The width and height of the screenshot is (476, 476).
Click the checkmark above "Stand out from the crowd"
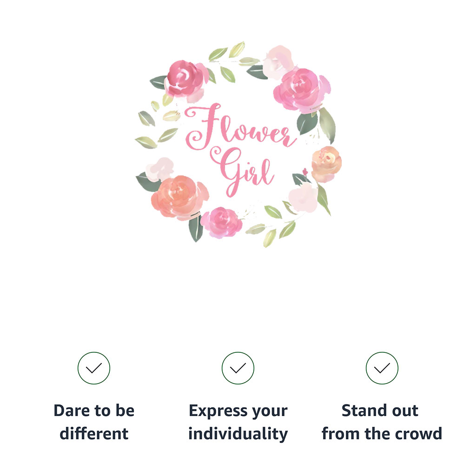pyautogui.click(x=382, y=368)
